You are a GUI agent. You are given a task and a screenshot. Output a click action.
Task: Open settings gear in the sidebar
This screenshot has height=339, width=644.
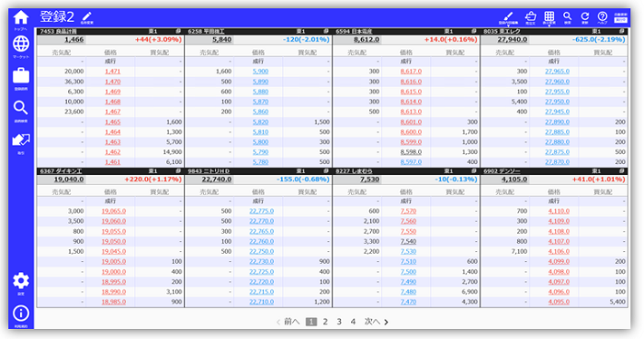pos(21,283)
